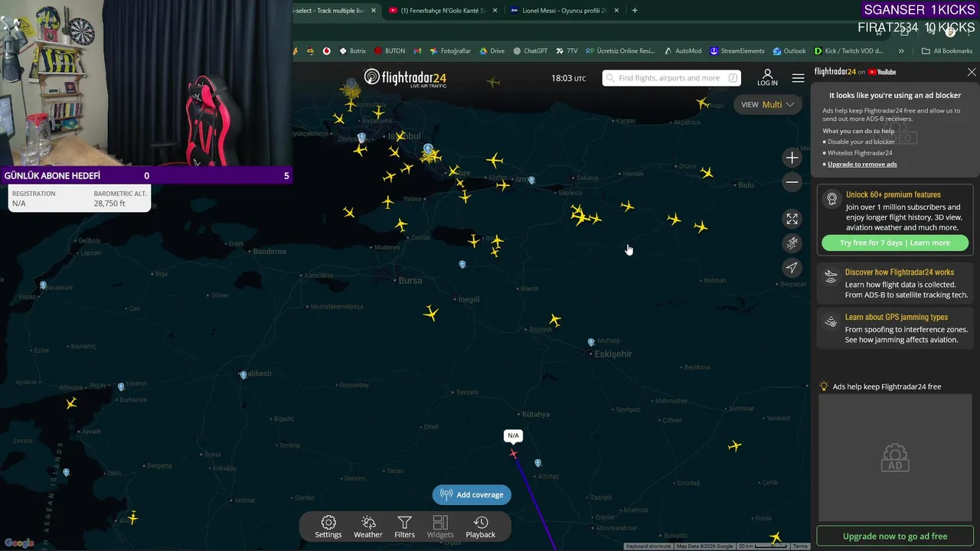Click the 18:03 UTC clock
Screen dimensions: 980x551
point(569,78)
